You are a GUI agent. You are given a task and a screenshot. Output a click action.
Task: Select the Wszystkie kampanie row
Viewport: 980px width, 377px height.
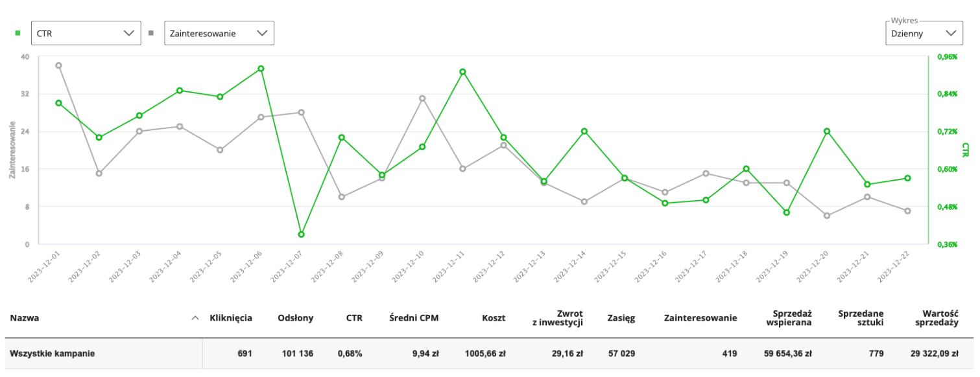[52, 354]
